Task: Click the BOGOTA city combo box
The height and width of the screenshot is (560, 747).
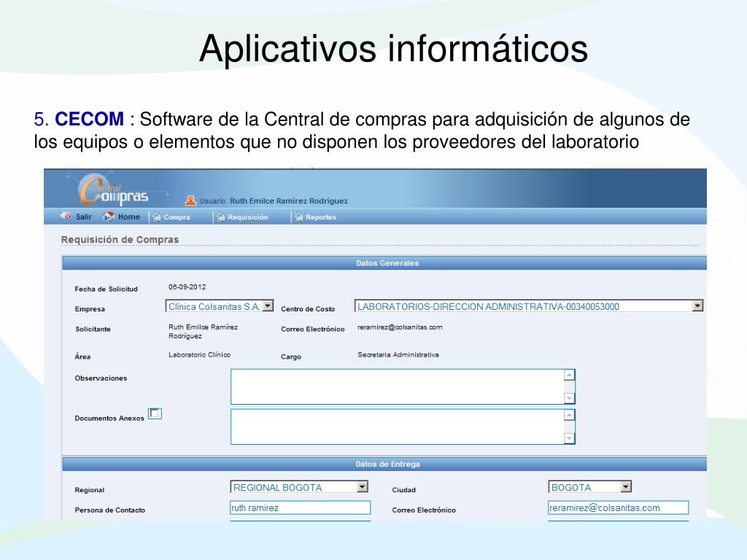Action: coord(589,486)
